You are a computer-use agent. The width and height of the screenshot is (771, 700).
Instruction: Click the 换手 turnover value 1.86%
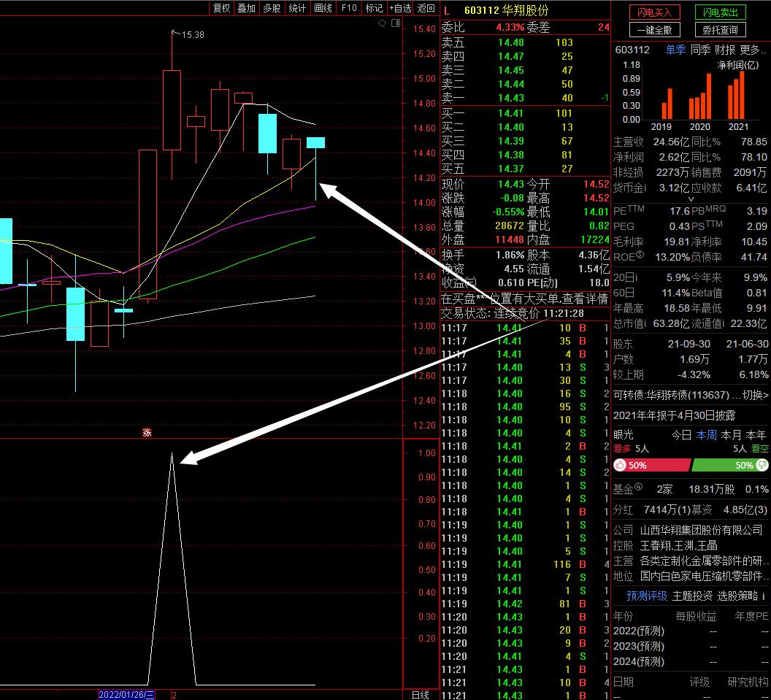click(510, 255)
